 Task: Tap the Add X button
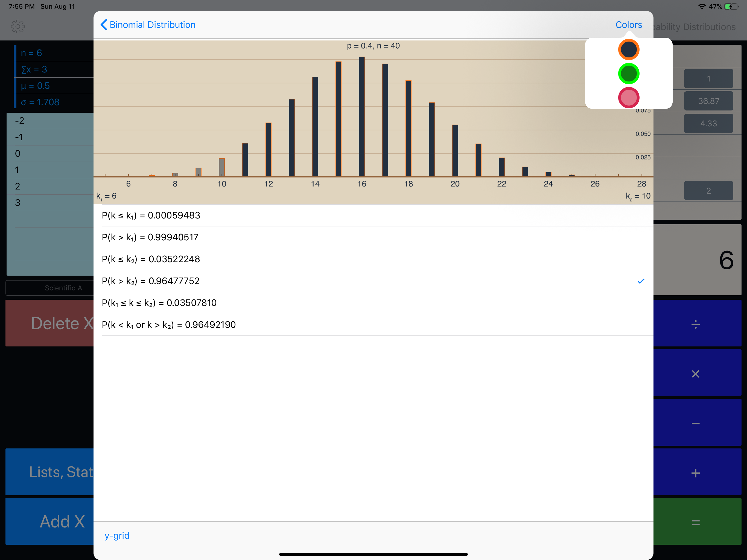coord(50,521)
